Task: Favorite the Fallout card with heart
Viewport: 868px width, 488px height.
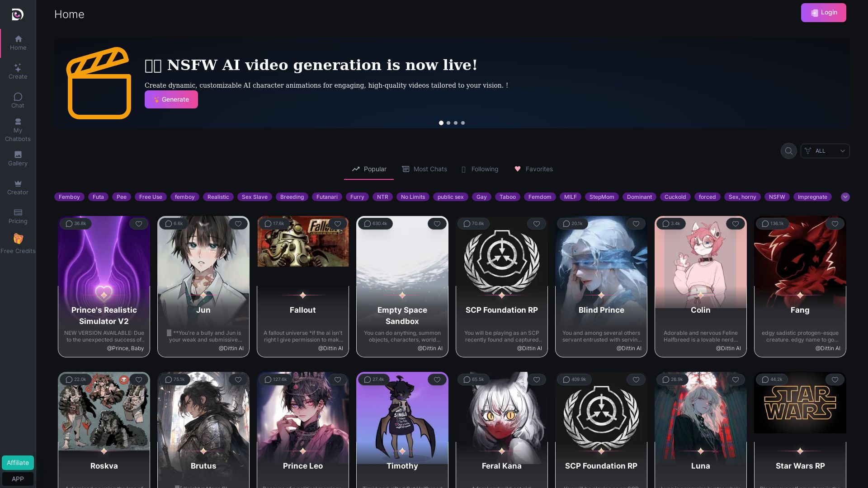Action: point(338,224)
